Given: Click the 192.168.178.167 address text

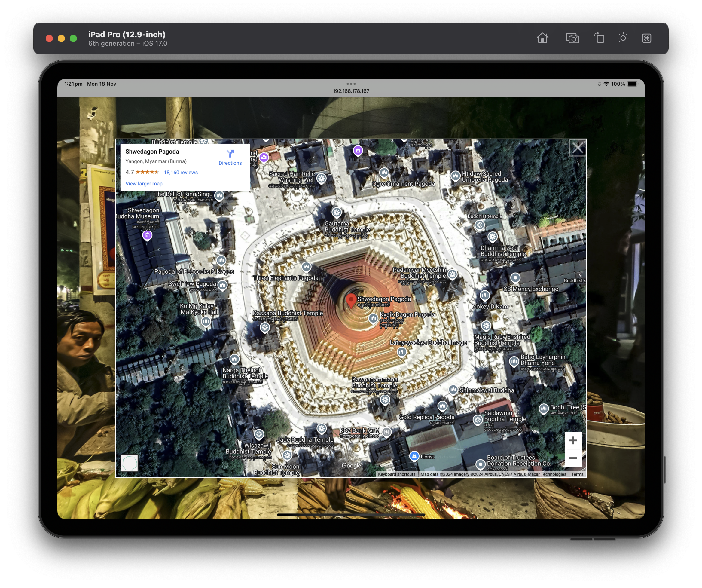Looking at the screenshot, I should 351,91.
